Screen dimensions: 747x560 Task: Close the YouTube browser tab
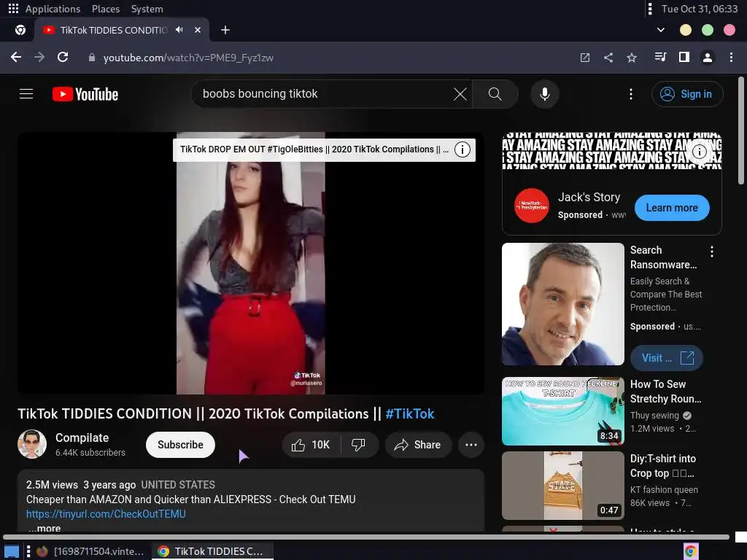(198, 30)
